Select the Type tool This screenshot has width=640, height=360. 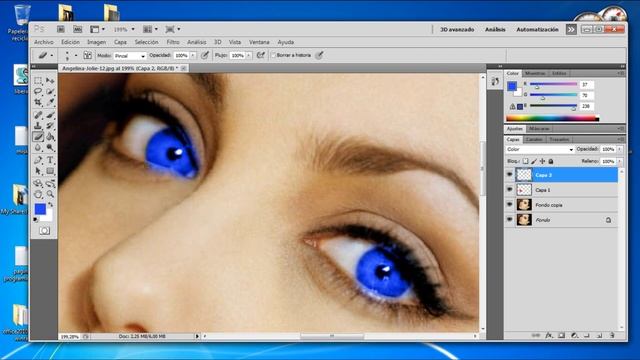[x=50, y=160]
